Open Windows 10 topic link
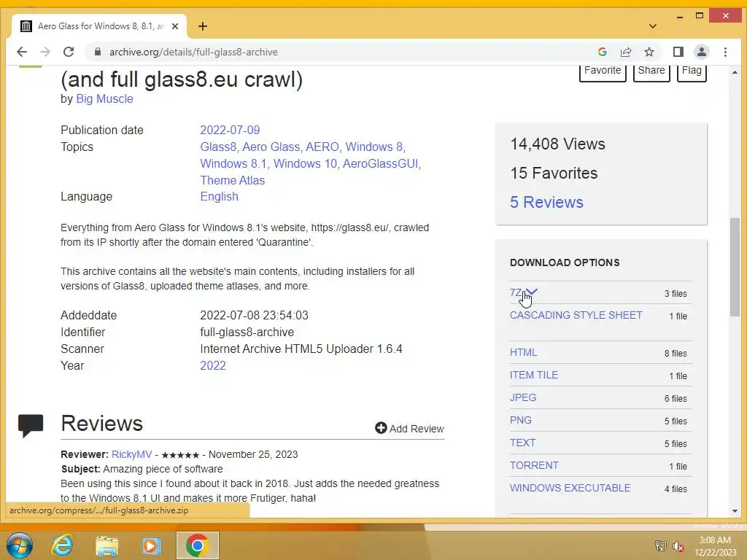Screen dimensions: 747x560 (x=305, y=163)
